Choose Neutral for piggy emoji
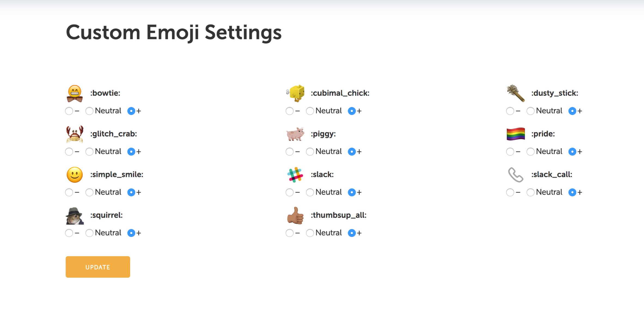The image size is (644, 319). (x=310, y=151)
